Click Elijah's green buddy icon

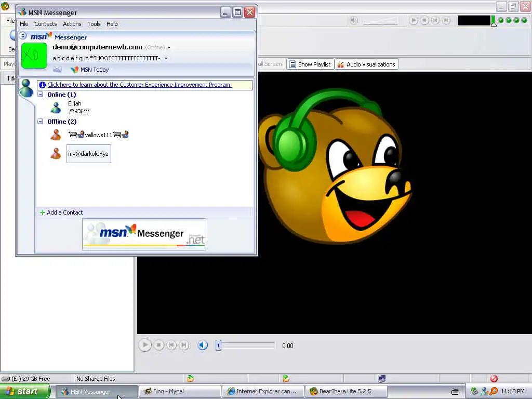point(56,108)
